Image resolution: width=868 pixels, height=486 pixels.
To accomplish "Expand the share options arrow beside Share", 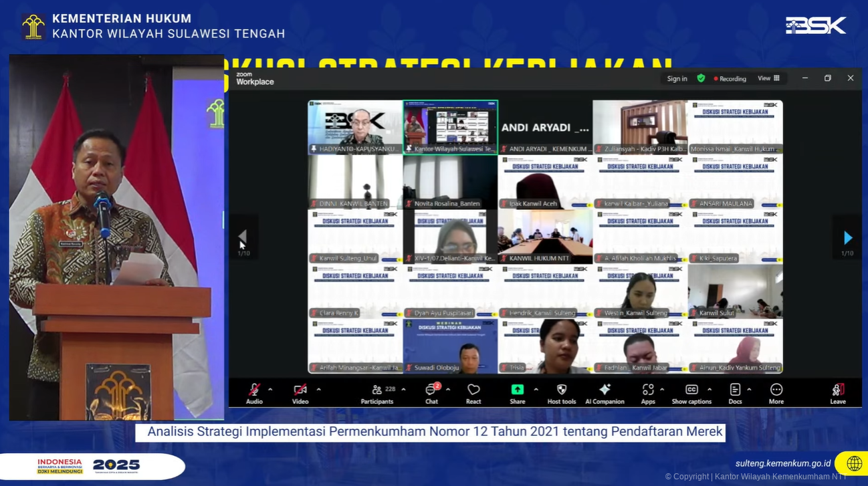I will point(536,389).
